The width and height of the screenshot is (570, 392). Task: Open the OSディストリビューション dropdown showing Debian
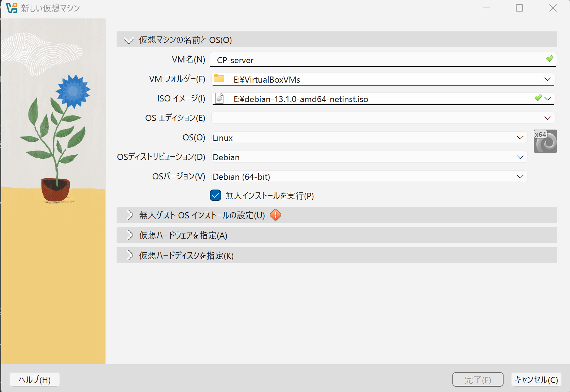369,157
